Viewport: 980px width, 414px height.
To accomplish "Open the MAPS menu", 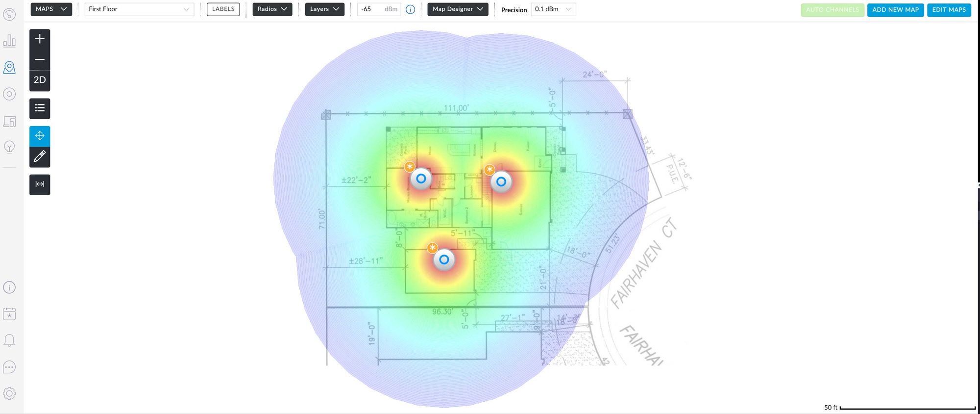I will pos(51,9).
